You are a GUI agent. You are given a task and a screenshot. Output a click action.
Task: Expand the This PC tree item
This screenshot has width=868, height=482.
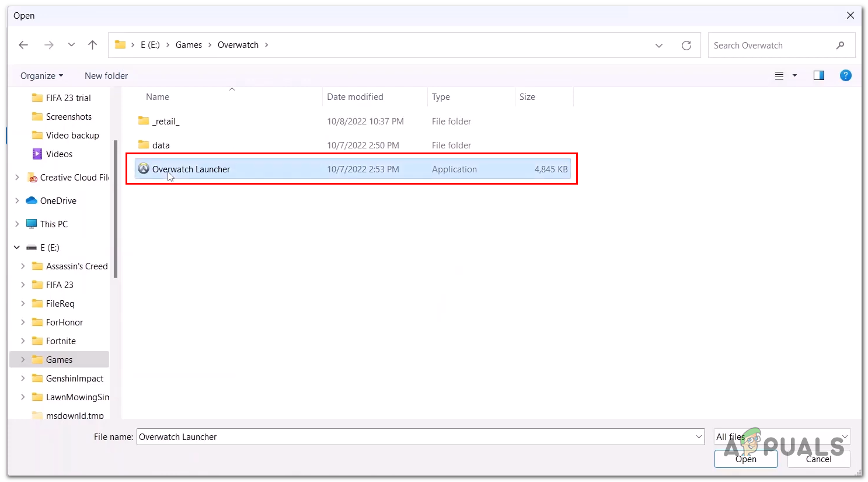[17, 224]
